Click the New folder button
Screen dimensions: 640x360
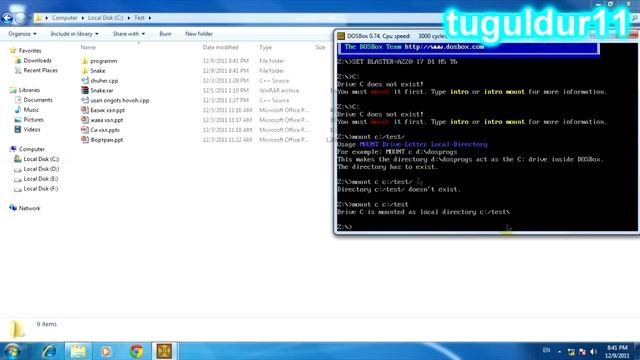coord(199,33)
